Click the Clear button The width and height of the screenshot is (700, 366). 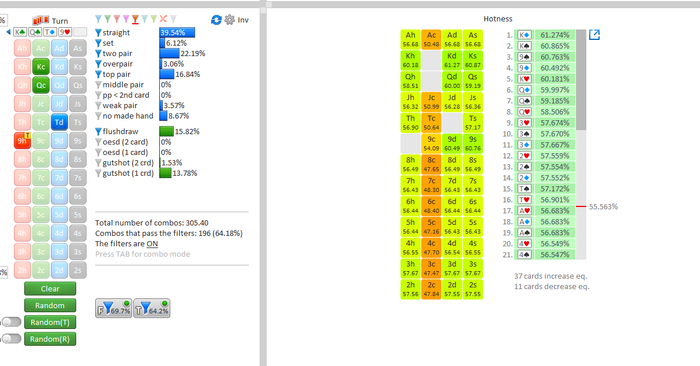coord(50,289)
